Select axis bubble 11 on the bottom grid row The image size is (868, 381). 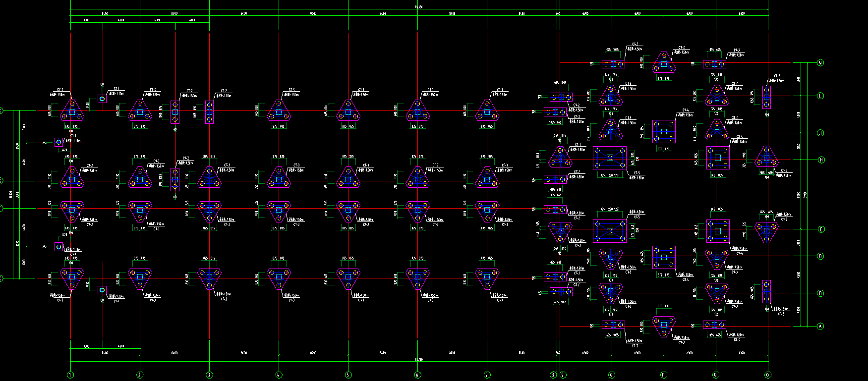(664, 375)
